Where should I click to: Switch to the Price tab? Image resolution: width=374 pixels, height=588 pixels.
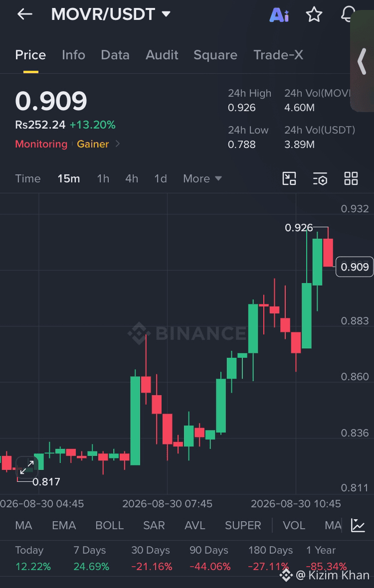[x=30, y=55]
